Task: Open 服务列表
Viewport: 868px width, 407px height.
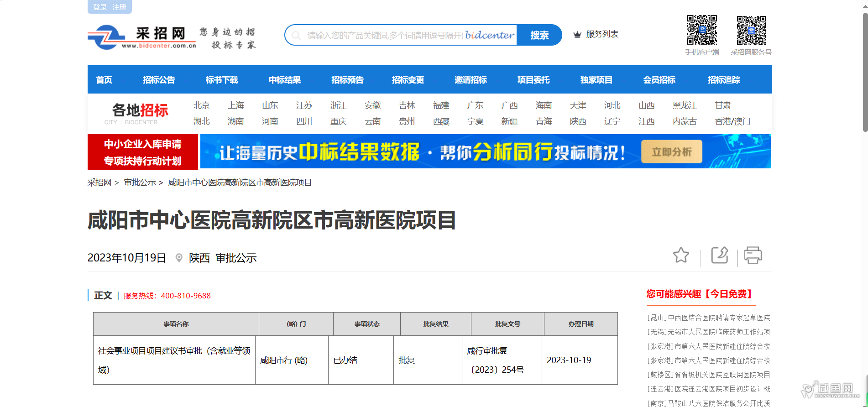Action: (x=602, y=34)
